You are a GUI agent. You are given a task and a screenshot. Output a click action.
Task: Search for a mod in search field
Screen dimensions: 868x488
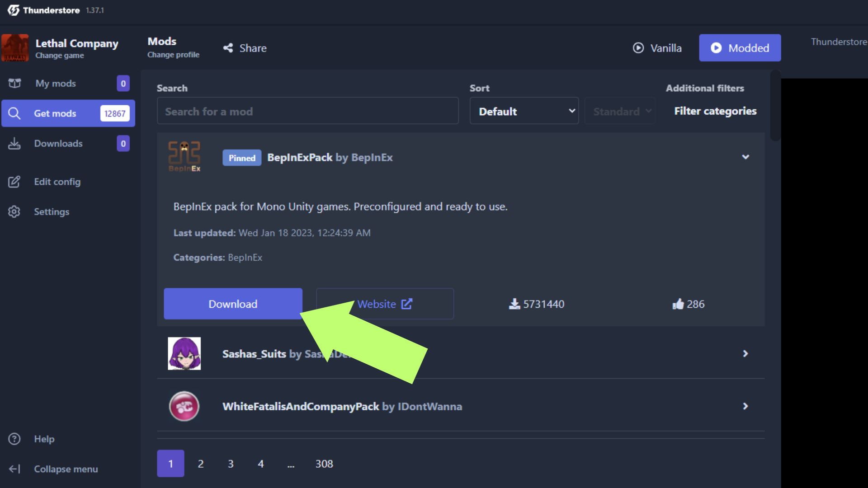point(307,112)
